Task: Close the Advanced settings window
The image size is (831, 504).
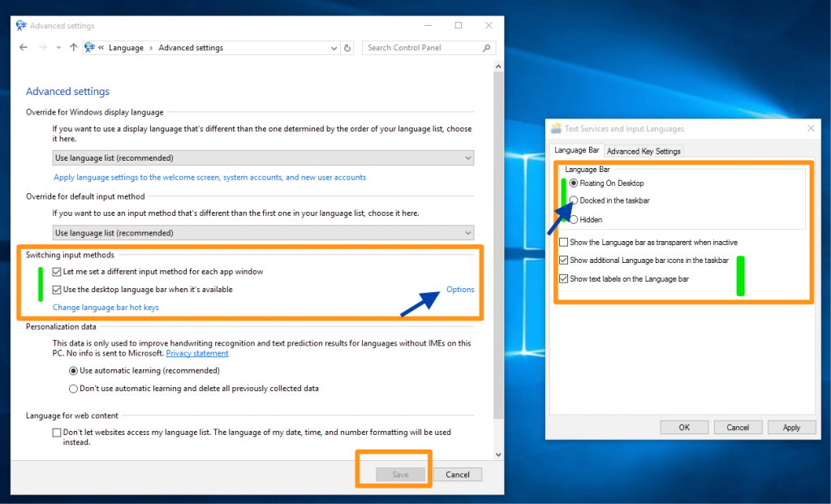Action: [x=489, y=25]
